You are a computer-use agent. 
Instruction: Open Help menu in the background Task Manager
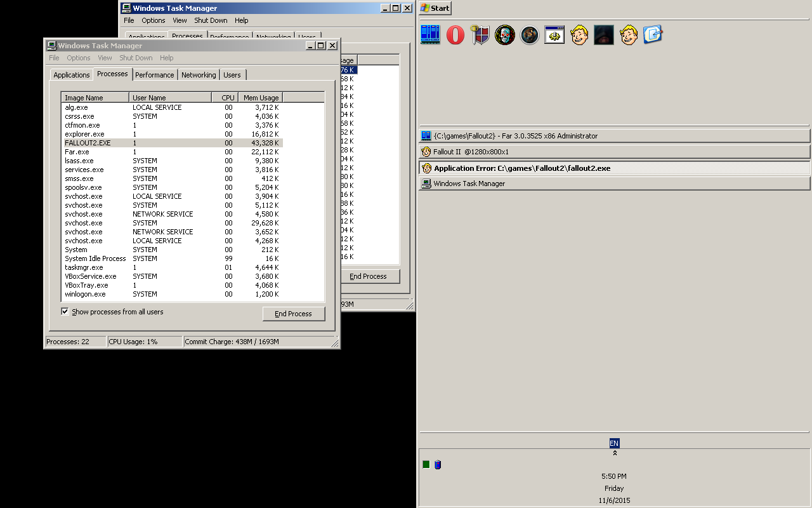pyautogui.click(x=242, y=20)
